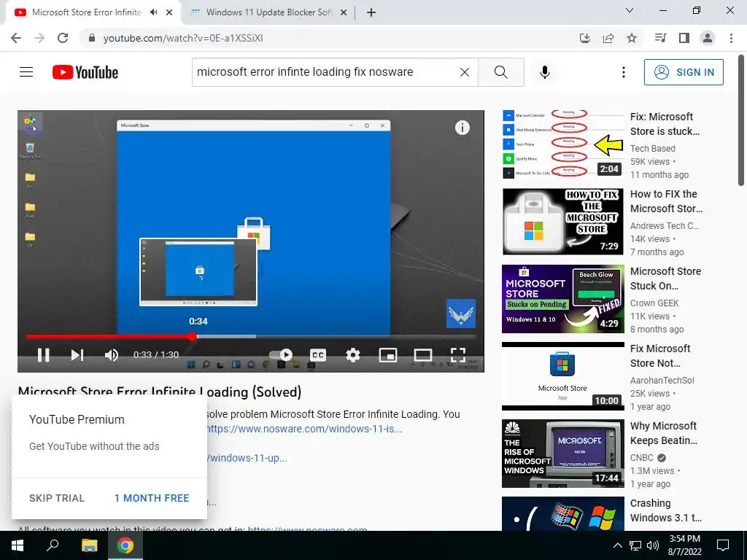Click the page vertical scrollbar
Viewport: 747px width, 560px height.
pyautogui.click(x=741, y=119)
